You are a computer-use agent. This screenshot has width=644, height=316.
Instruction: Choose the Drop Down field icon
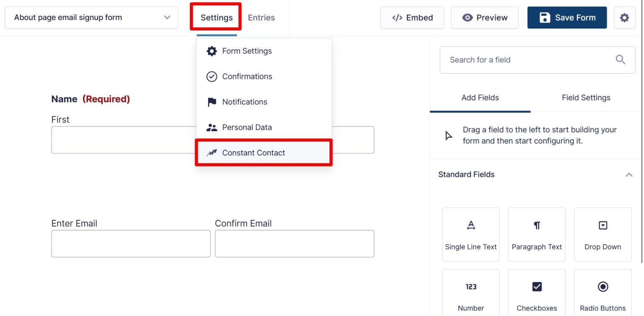click(602, 225)
